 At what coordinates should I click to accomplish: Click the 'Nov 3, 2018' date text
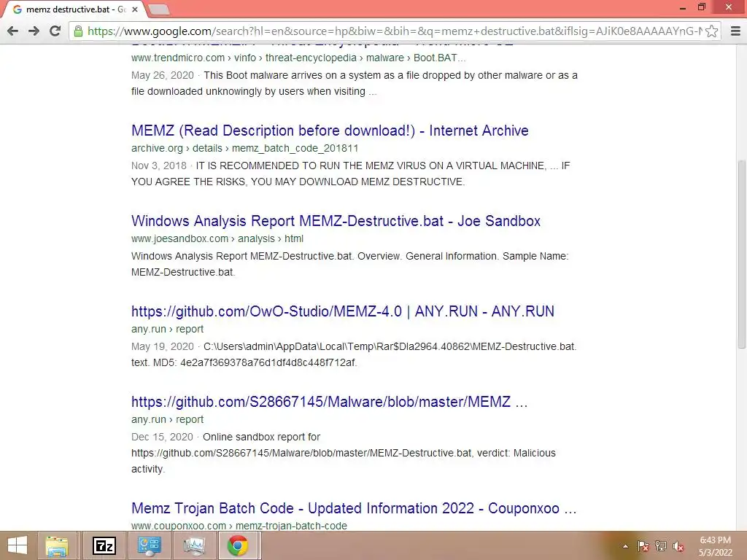pyautogui.click(x=158, y=166)
